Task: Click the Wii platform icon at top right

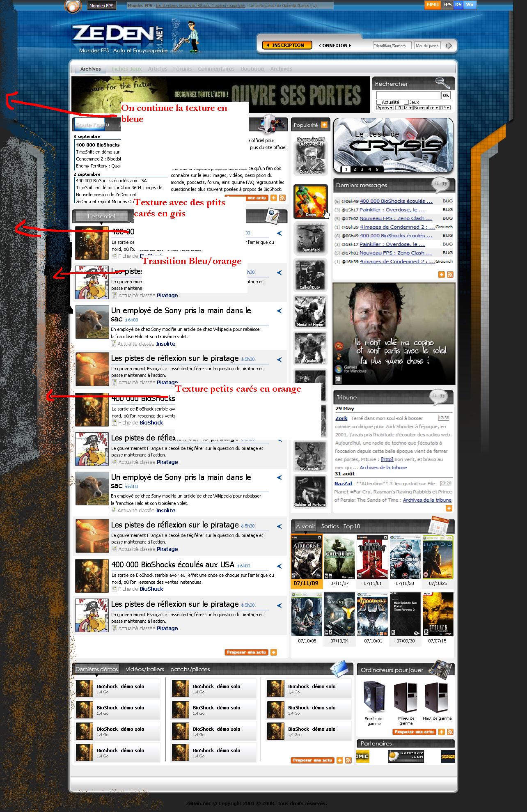Action: 470,5
